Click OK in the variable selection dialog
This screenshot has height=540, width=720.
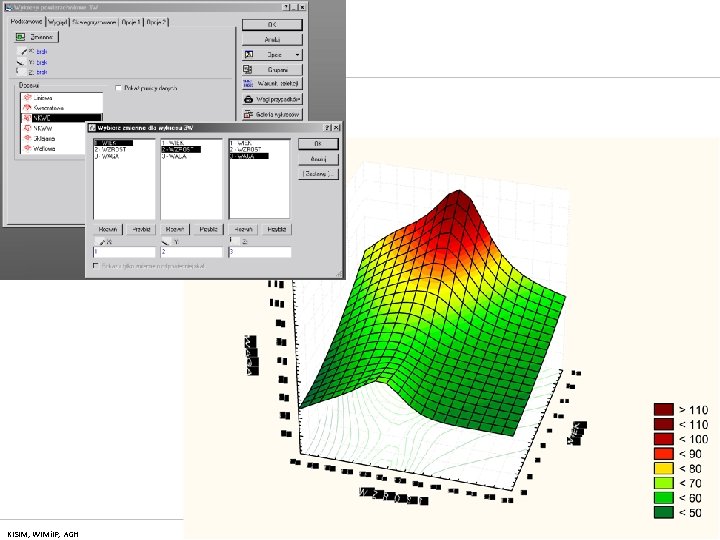[x=318, y=144]
